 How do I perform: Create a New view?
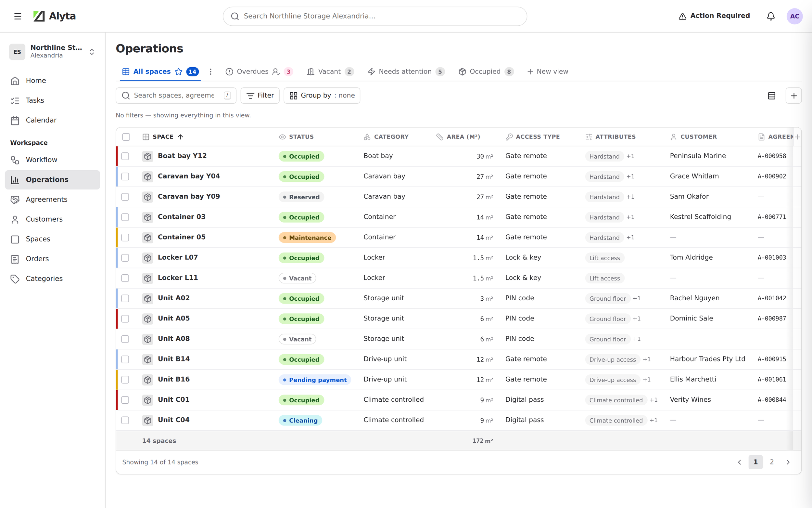click(548, 72)
